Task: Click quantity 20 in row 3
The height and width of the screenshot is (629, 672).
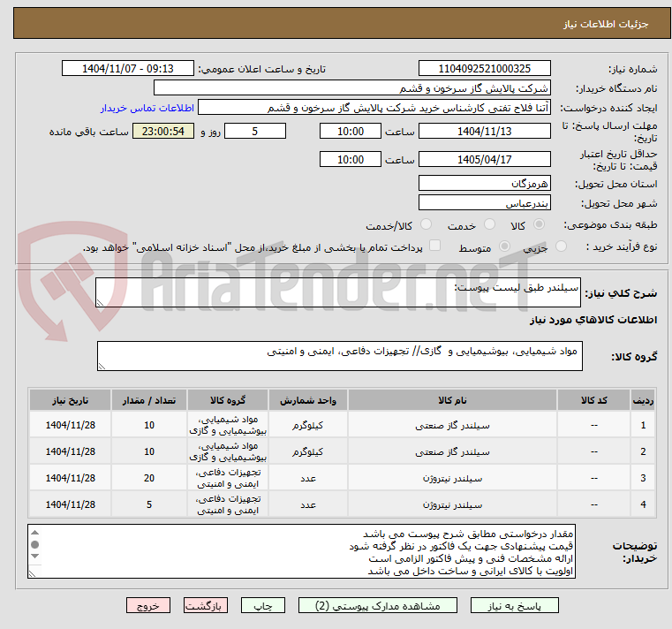Action: (x=149, y=478)
